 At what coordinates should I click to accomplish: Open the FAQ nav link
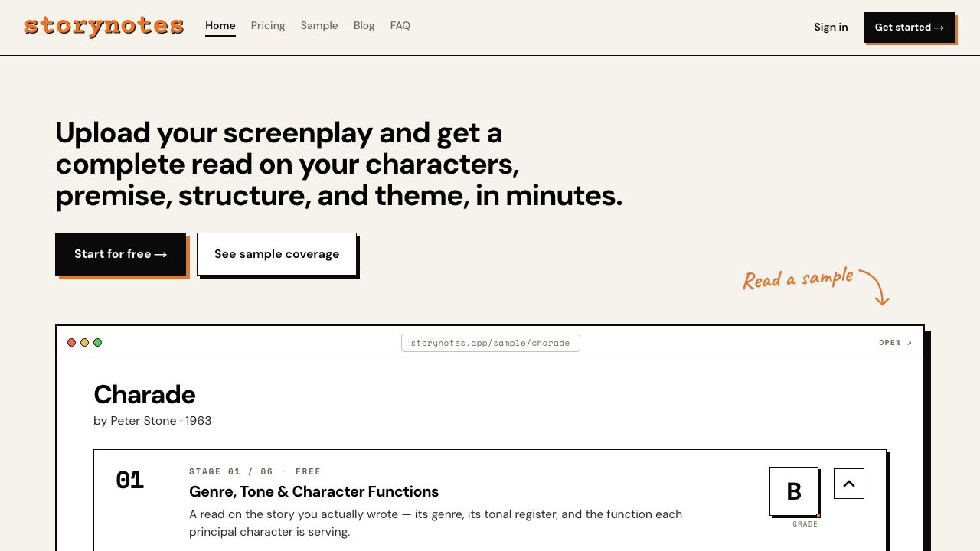[400, 26]
